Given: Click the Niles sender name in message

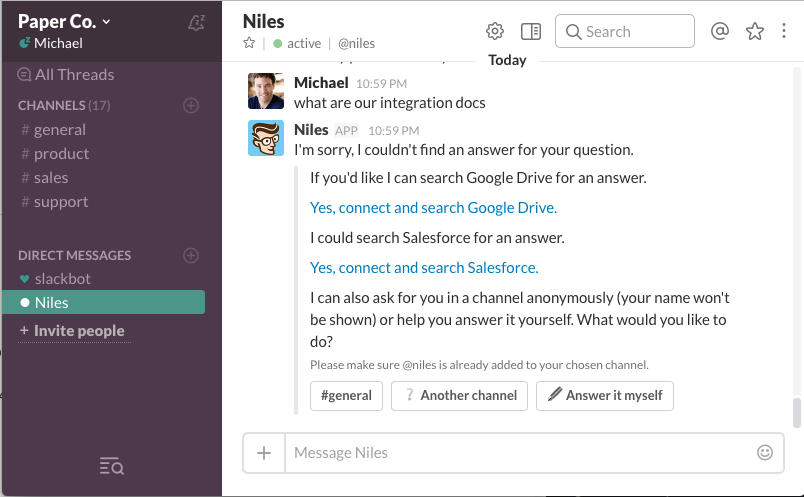Looking at the screenshot, I should (311, 130).
